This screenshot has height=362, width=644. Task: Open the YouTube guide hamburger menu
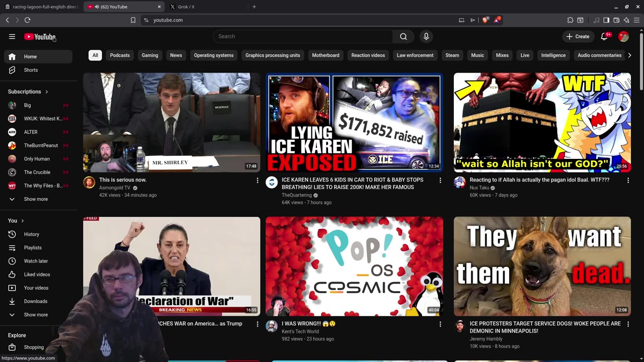(12, 36)
